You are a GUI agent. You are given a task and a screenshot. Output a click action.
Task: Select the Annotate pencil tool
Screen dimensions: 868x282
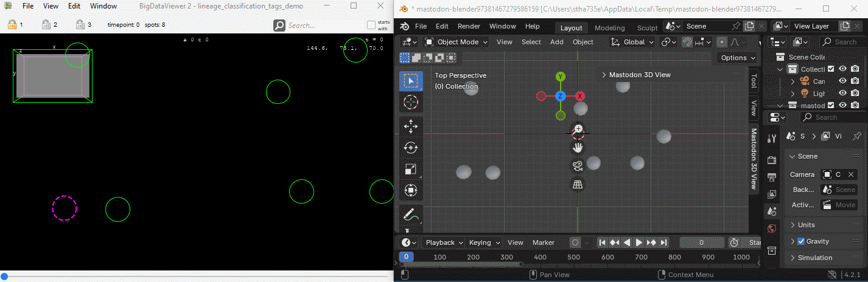point(410,215)
